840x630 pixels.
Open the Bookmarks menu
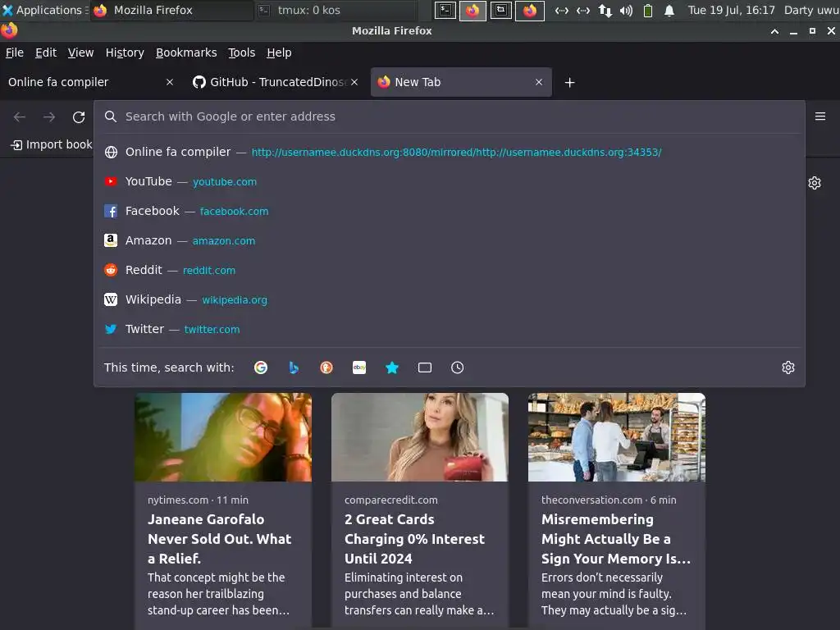pyautogui.click(x=186, y=52)
